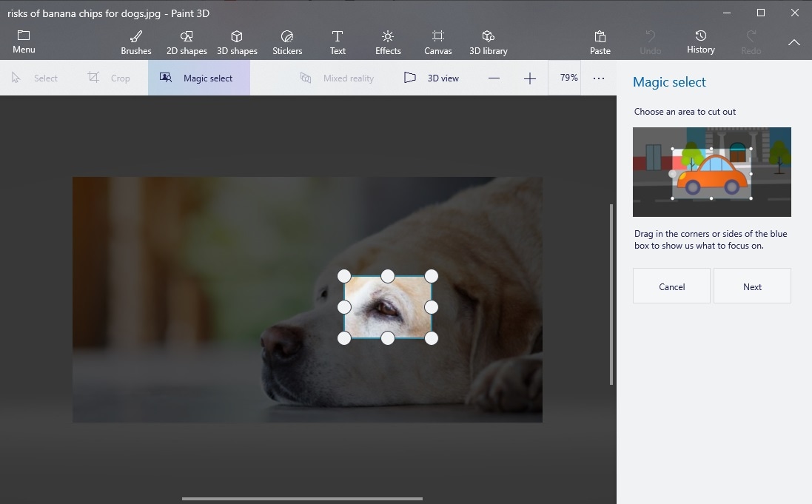The width and height of the screenshot is (812, 504).
Task: Click the bottom-left selection box handle
Action: pyautogui.click(x=344, y=338)
